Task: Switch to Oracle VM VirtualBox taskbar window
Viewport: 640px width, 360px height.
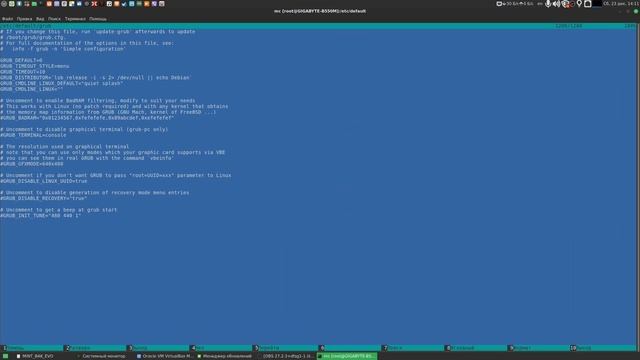Action: pos(164,356)
